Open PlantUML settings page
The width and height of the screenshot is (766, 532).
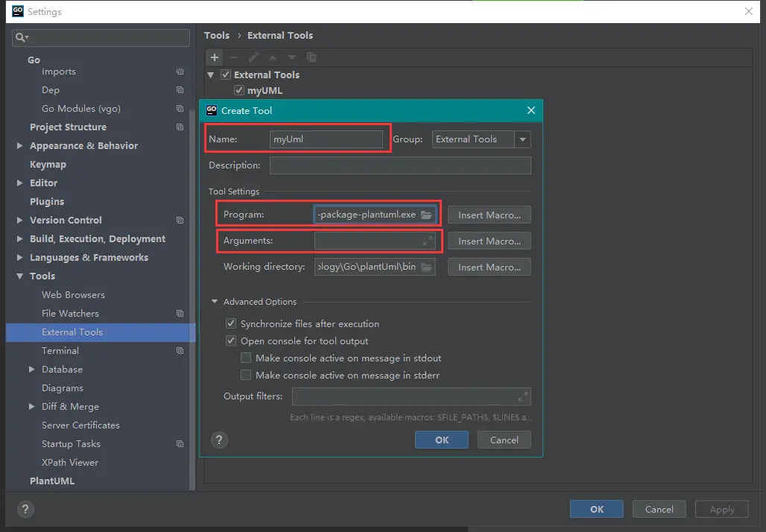tap(52, 481)
